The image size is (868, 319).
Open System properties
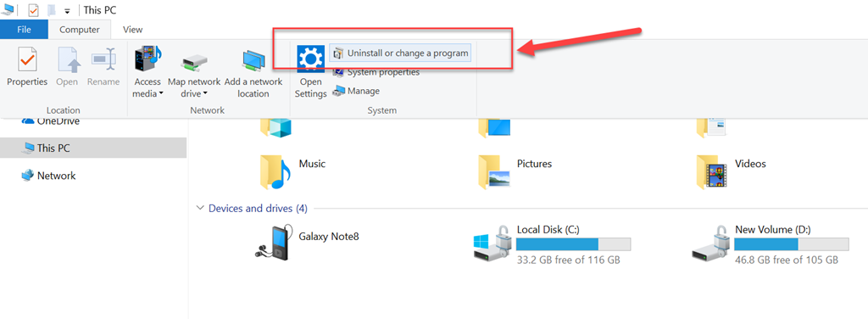[376, 73]
